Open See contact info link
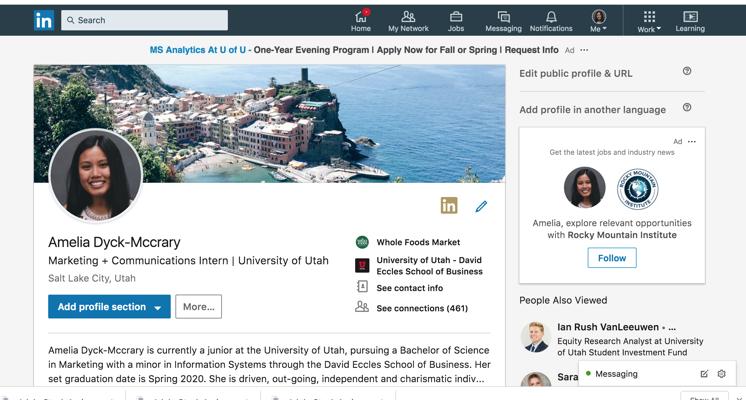 [x=409, y=288]
